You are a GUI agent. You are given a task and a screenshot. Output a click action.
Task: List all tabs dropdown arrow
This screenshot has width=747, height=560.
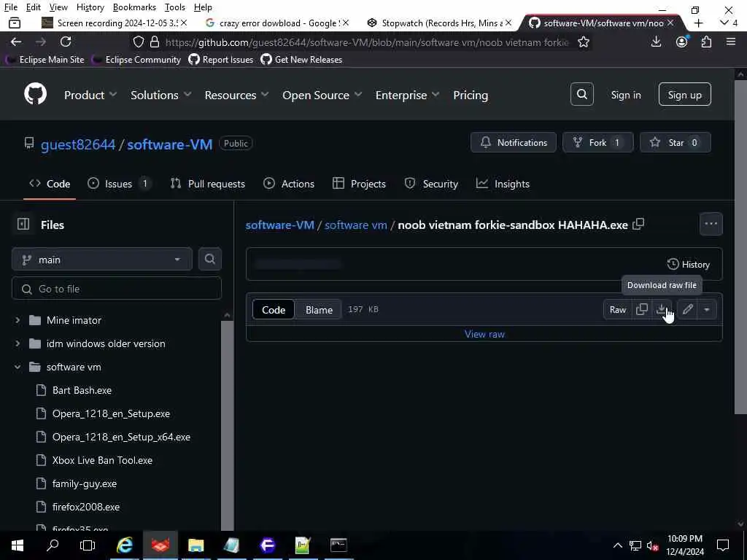click(x=724, y=23)
